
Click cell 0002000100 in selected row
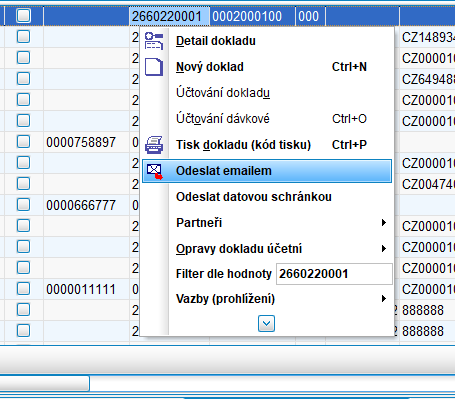252,16
